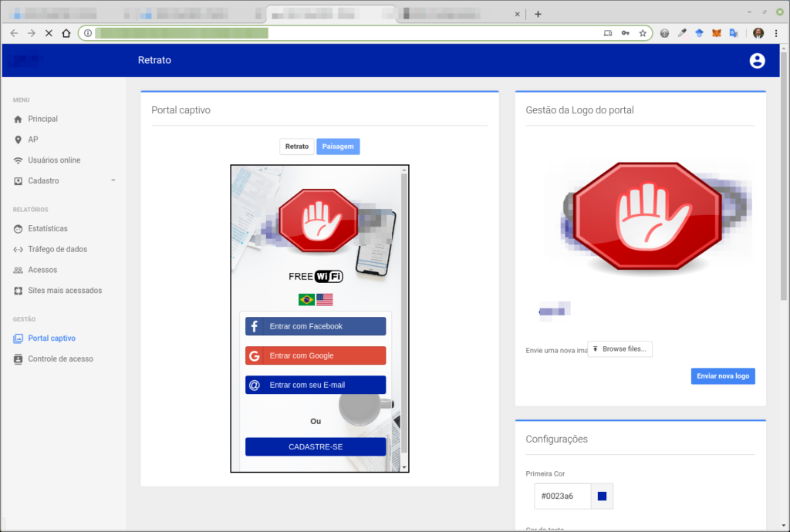Screen dimensions: 790x532
Task: Open Sites mais acessados icon
Action: point(19,291)
